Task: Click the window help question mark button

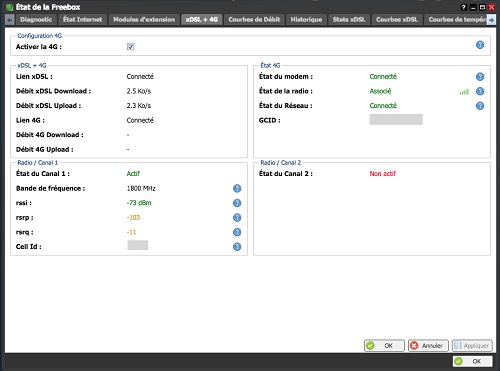Action: click(464, 7)
